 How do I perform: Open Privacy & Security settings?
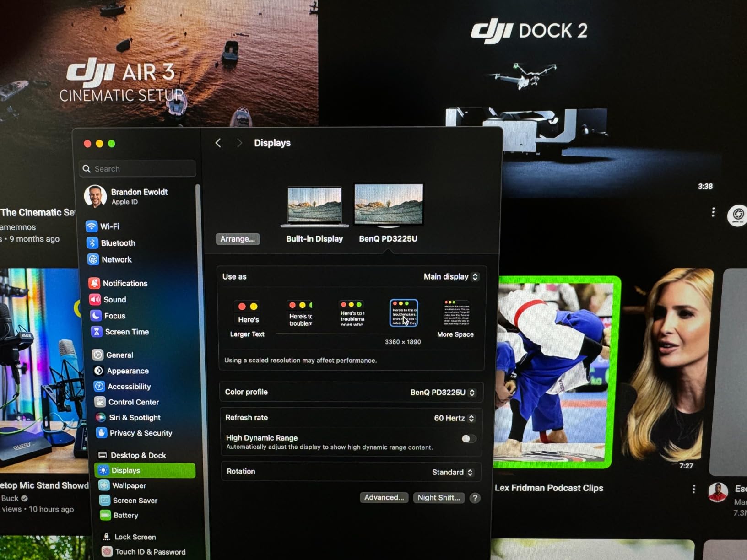(140, 433)
